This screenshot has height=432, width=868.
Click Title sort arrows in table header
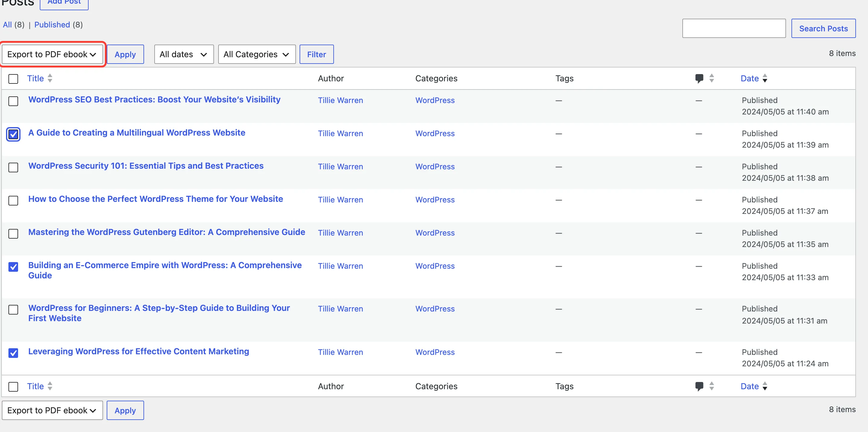(50, 78)
